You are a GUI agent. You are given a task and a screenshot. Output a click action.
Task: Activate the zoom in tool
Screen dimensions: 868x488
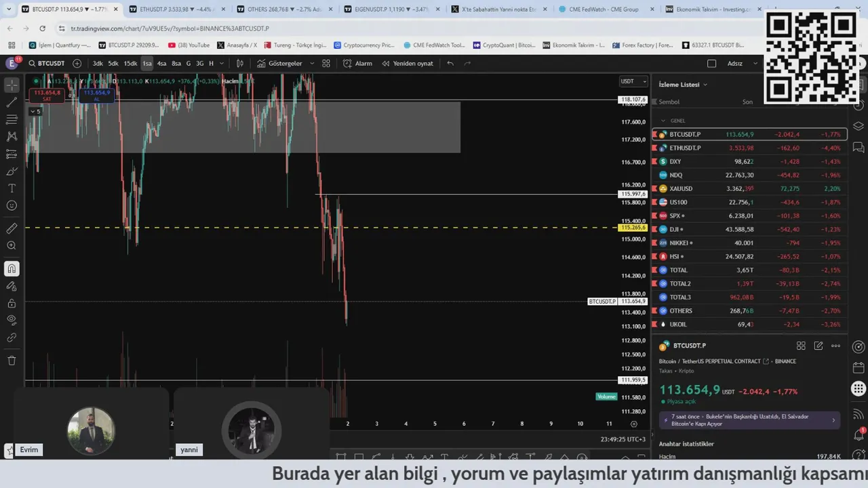click(12, 245)
